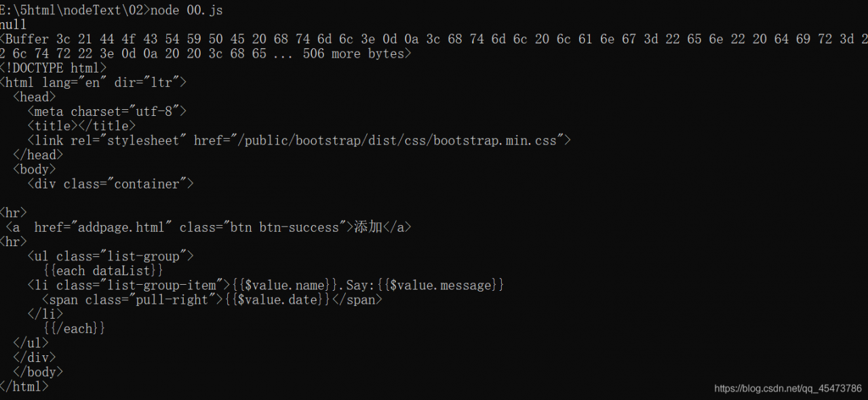Click the empty <title></title> line

click(81, 126)
